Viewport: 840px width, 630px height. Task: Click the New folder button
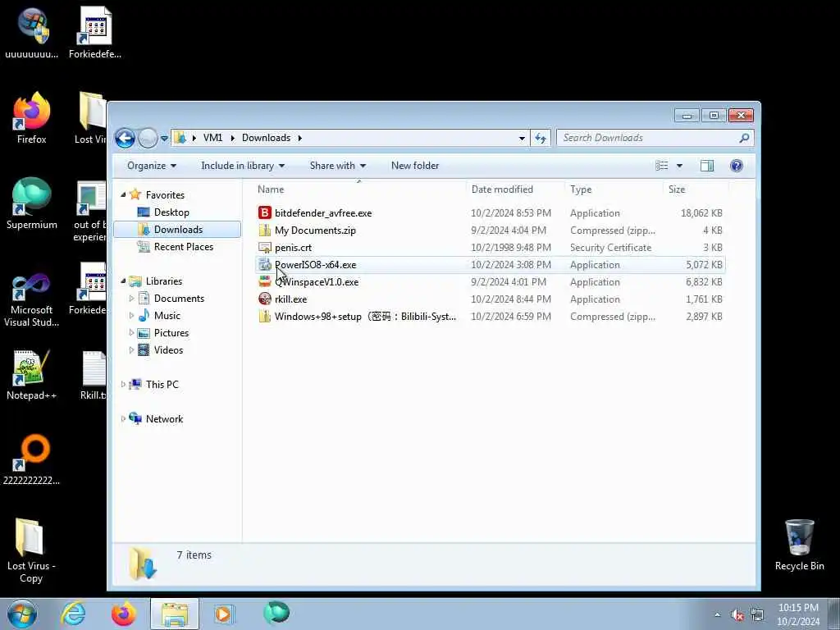coord(414,166)
